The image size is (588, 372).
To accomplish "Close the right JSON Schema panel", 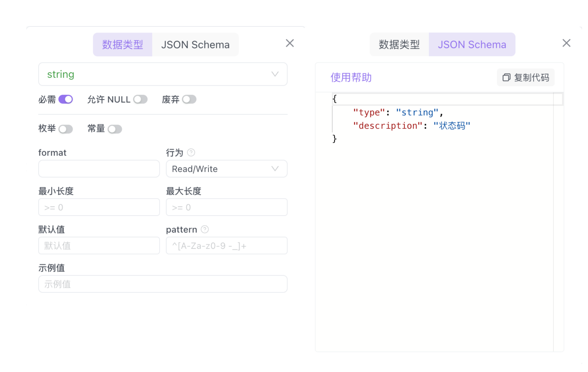I will (x=566, y=43).
